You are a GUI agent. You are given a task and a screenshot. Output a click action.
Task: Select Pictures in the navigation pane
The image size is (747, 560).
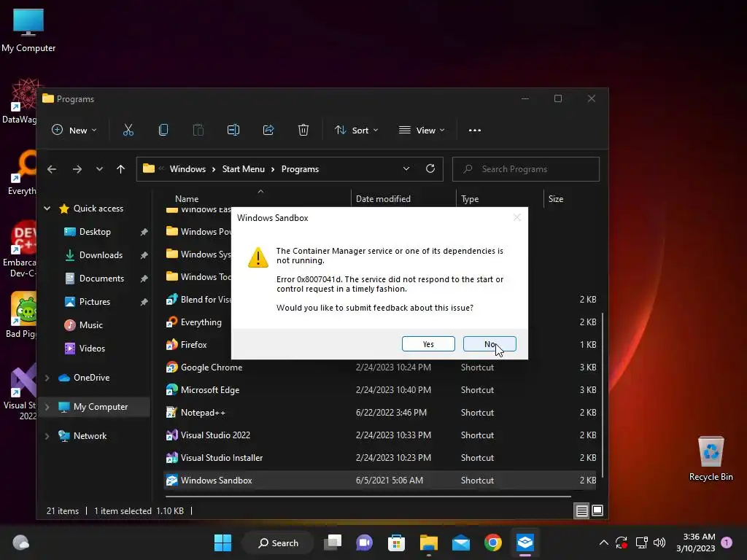(95, 302)
